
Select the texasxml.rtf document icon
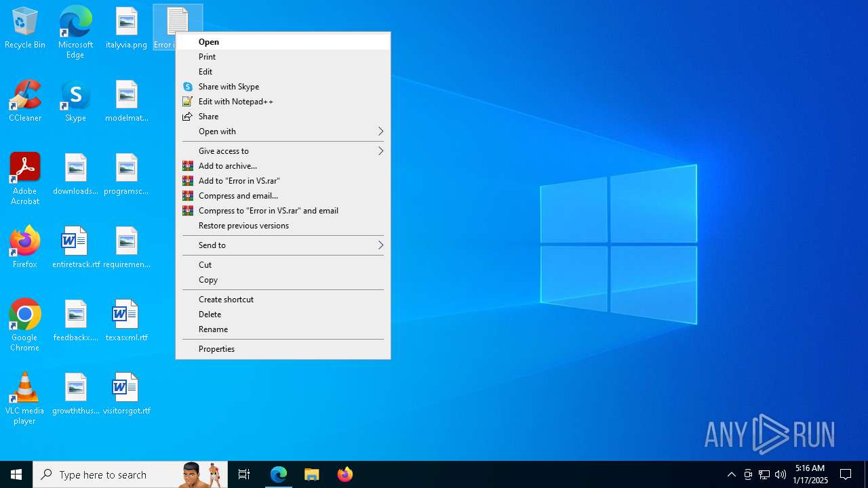pos(126,321)
